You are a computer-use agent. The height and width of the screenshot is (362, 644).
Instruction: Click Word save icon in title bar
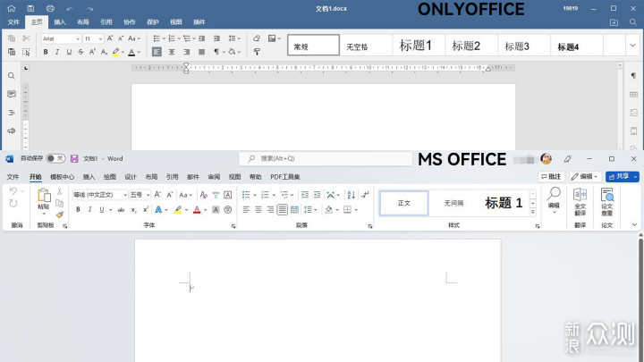pos(74,158)
